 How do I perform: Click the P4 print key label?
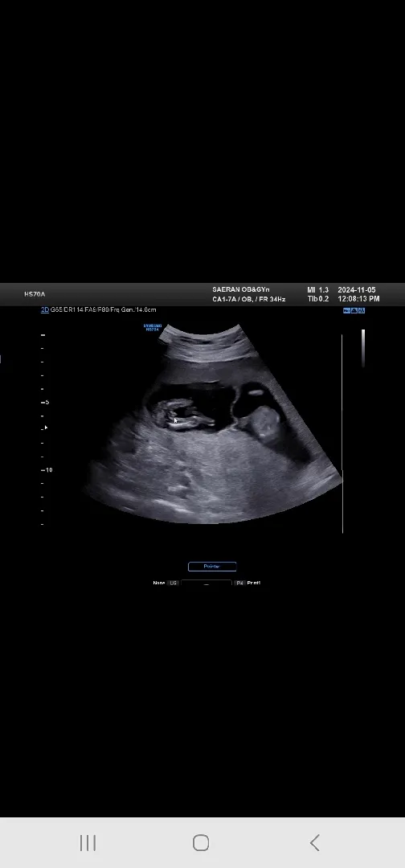(x=239, y=583)
